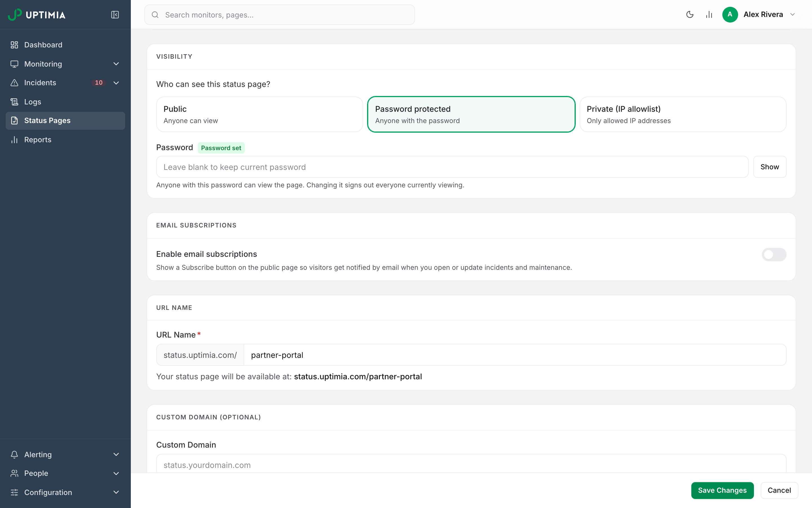Click the search monitors input field

(x=279, y=15)
